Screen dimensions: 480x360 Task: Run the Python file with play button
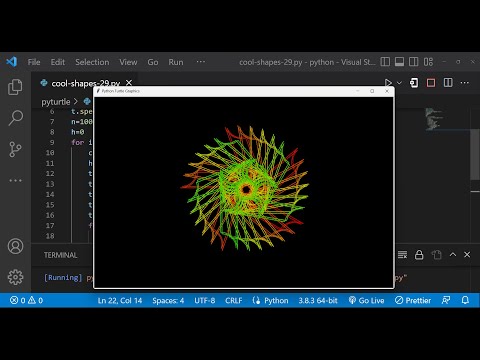(388, 83)
